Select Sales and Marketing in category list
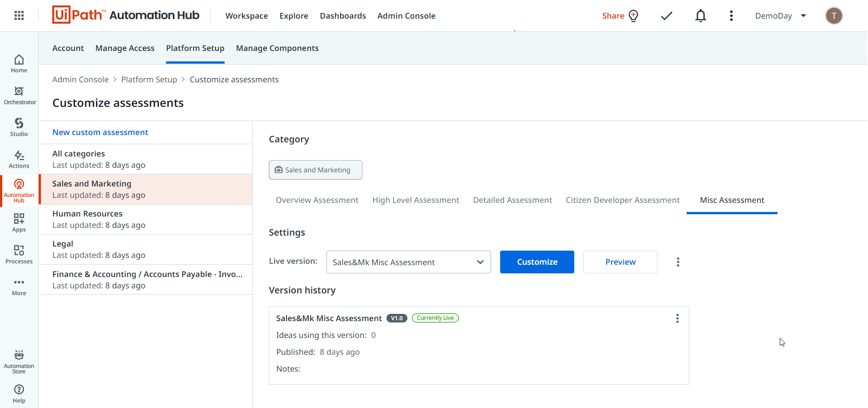 [146, 189]
